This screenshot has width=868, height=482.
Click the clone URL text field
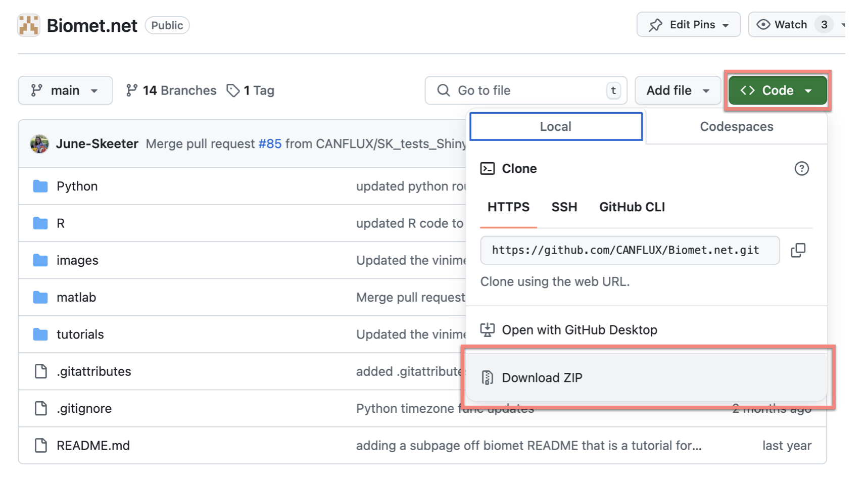point(630,250)
